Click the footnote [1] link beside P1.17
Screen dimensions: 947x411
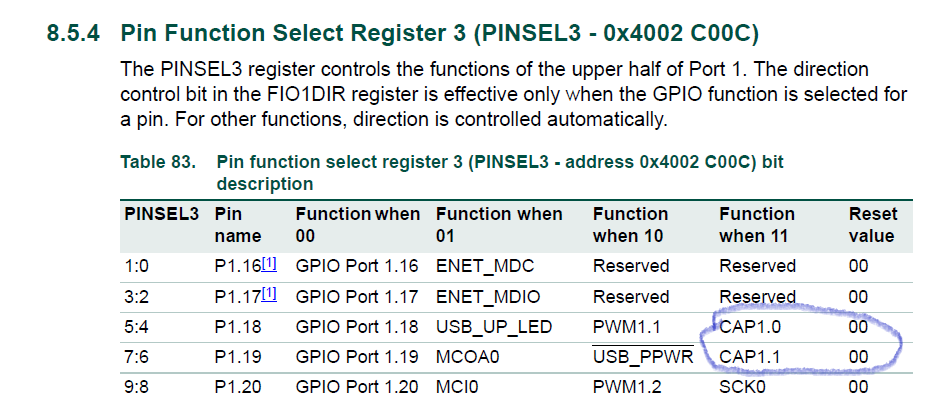pos(270,295)
